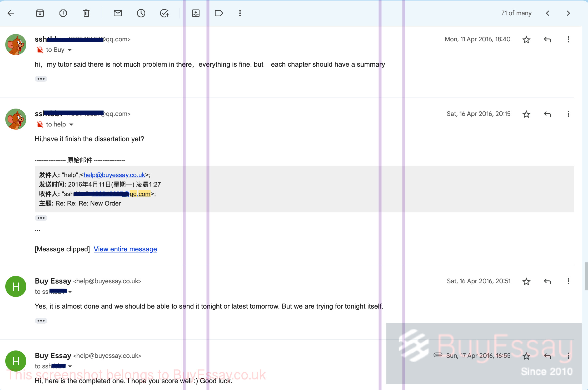Click 'Mon, 11 Apr 2016, 18:40' timestamp
Screen dimensions: 588x390
point(477,39)
